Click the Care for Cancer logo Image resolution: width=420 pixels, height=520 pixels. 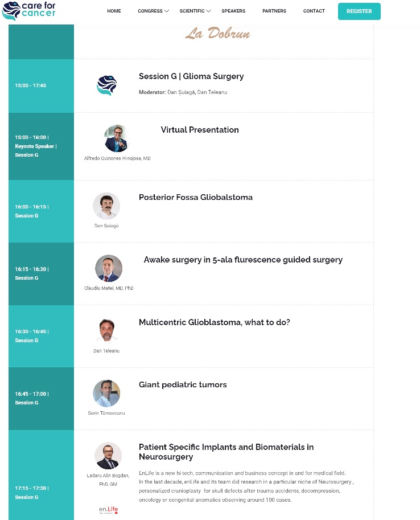click(28, 11)
